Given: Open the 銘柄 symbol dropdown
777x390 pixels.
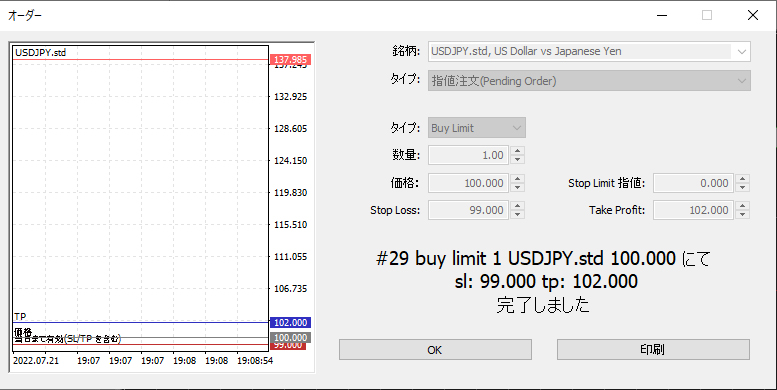Looking at the screenshot, I should pos(589,52).
